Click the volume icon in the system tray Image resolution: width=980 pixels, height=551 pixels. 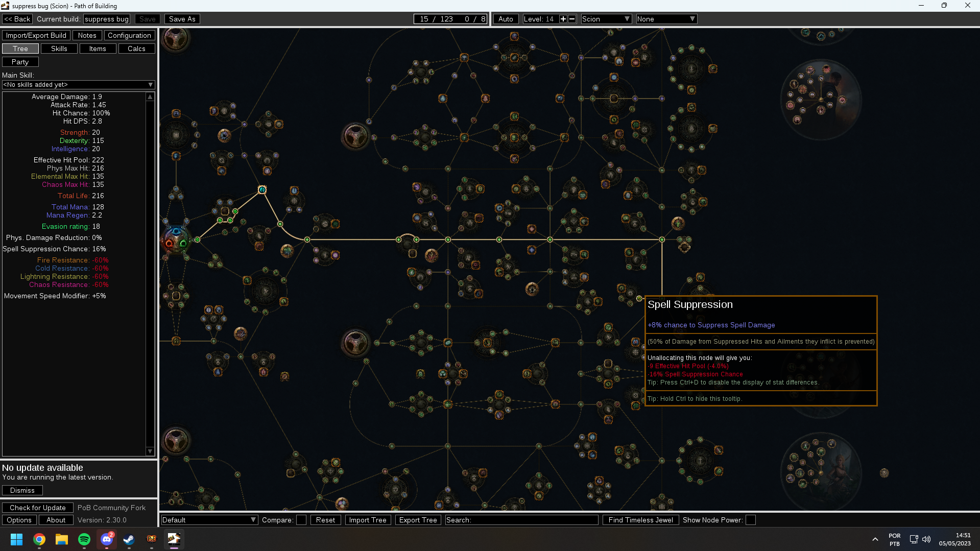click(x=926, y=539)
